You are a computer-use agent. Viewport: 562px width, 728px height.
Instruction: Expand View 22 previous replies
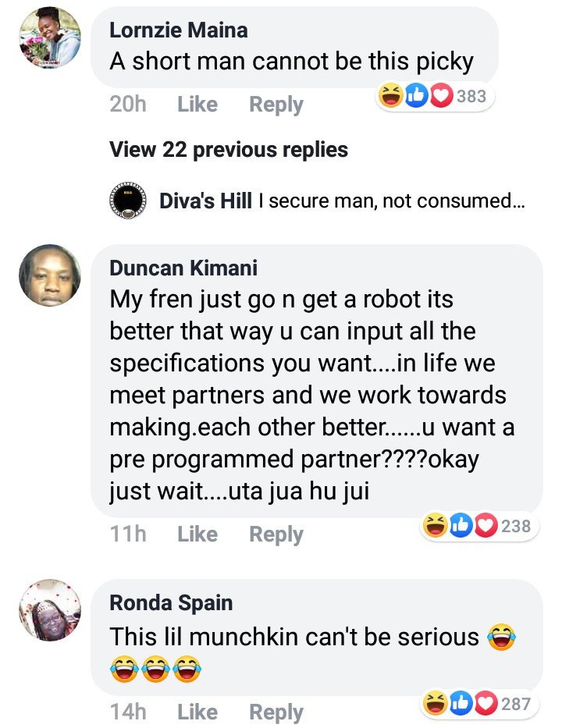tap(229, 150)
